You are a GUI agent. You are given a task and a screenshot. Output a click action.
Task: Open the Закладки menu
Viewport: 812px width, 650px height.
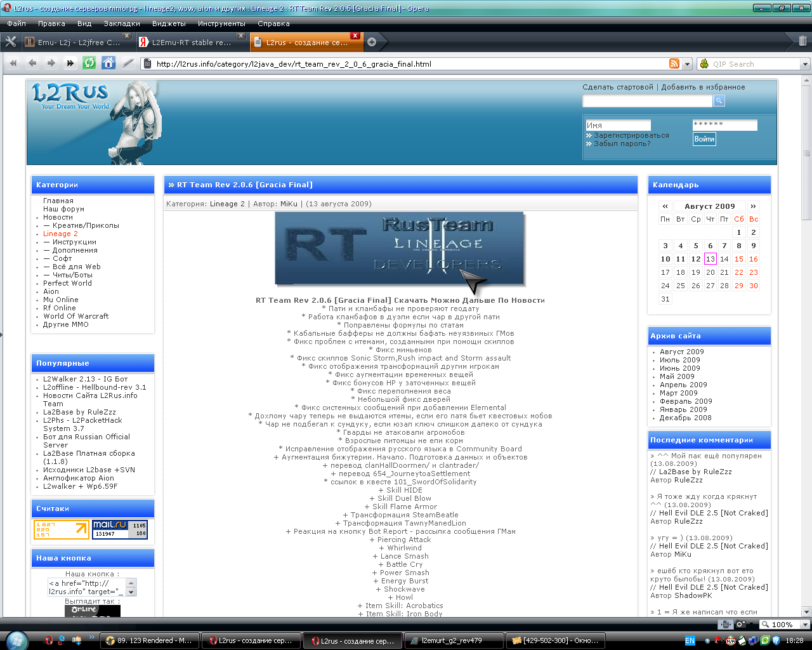point(122,23)
